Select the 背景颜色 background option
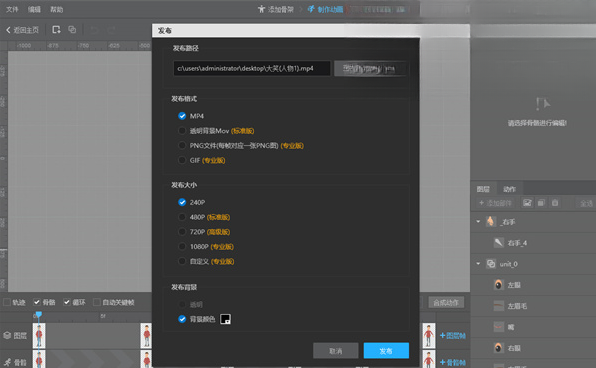Viewport: 596px width, 368px height. (x=182, y=319)
